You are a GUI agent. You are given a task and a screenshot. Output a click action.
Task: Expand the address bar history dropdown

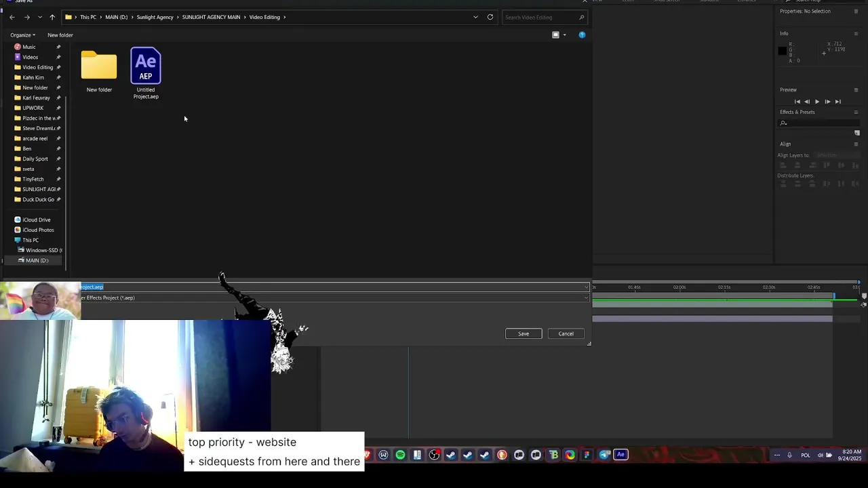point(475,17)
